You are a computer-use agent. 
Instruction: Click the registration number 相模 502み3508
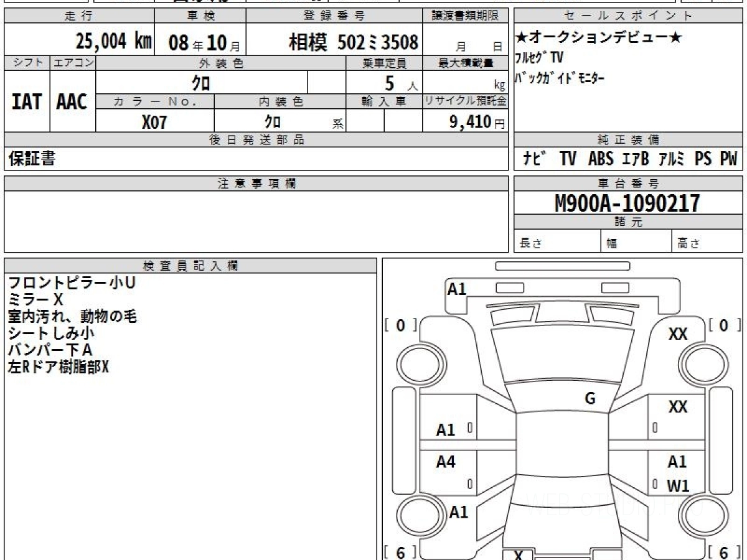pos(354,42)
